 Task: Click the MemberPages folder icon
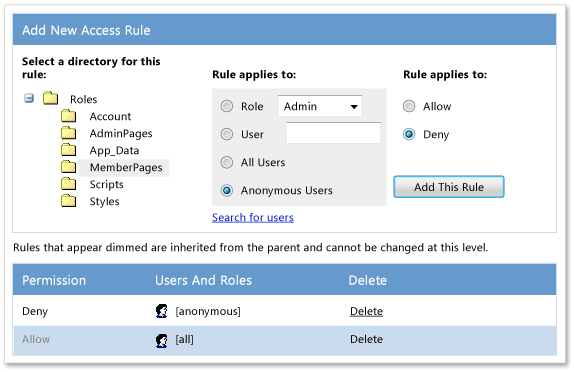pyautogui.click(x=68, y=167)
